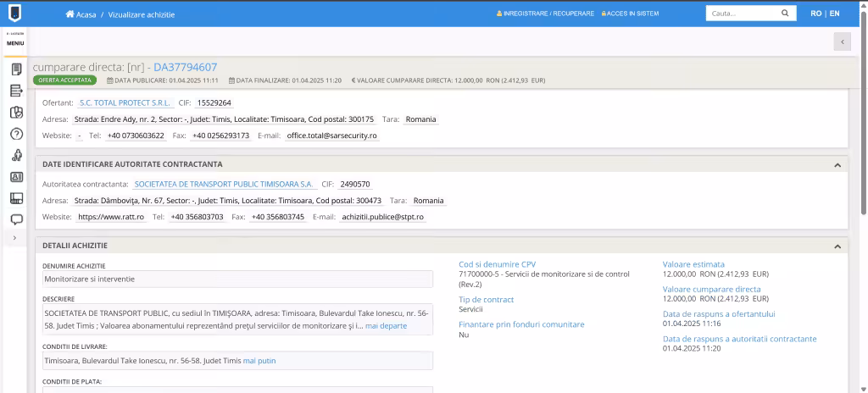Select authority CIF value 2490570

355,185
